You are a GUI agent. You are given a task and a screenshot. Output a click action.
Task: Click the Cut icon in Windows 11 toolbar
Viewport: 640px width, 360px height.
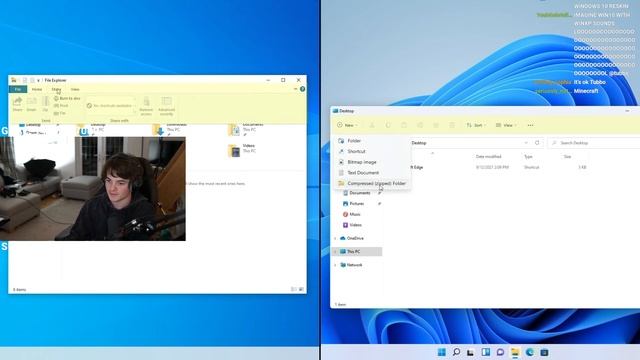[x=372, y=125]
